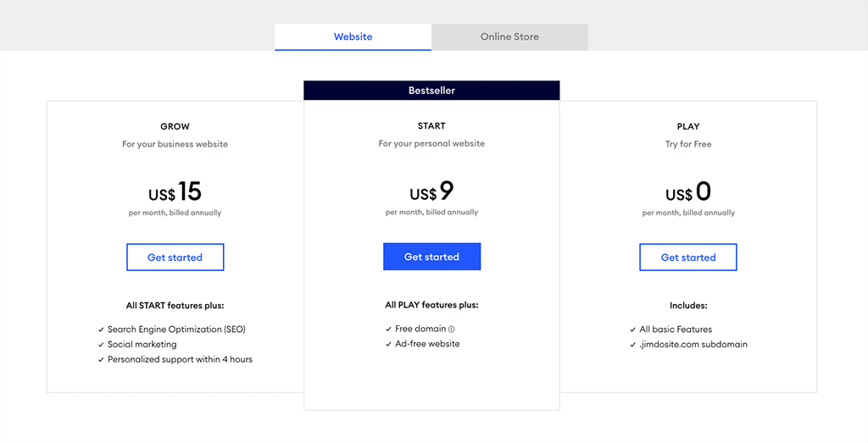This screenshot has height=443, width=868.
Task: Click checkmark beside Search Engine Optimization
Action: 101,329
